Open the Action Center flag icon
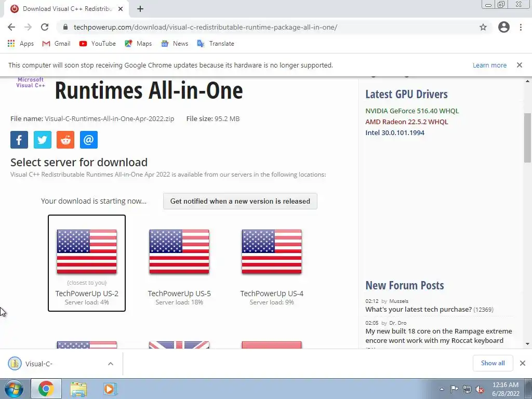This screenshot has height=399, width=532. 454,389
